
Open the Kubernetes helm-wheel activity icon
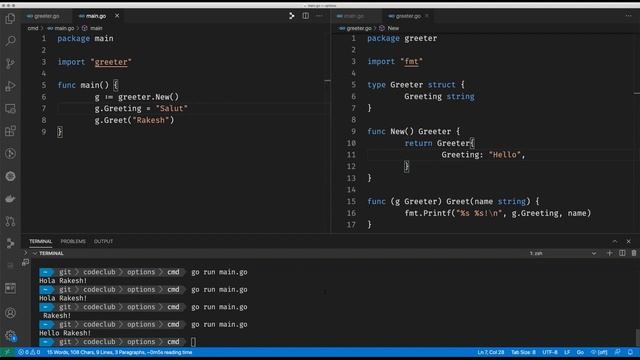10,176
